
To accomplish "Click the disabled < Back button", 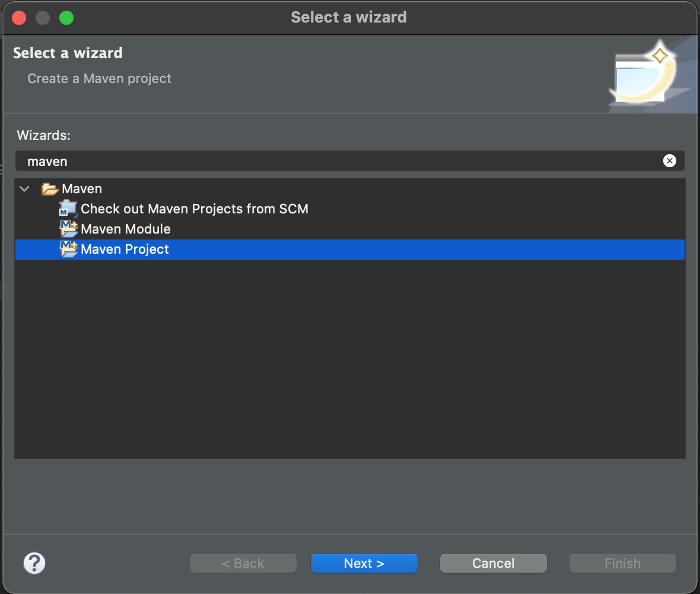I will (243, 563).
